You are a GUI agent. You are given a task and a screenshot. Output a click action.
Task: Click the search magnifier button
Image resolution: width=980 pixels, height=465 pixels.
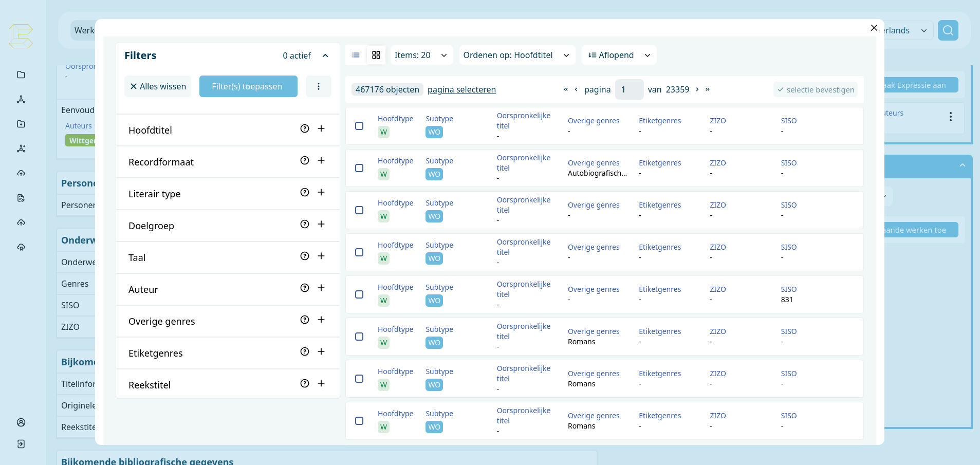coord(948,30)
